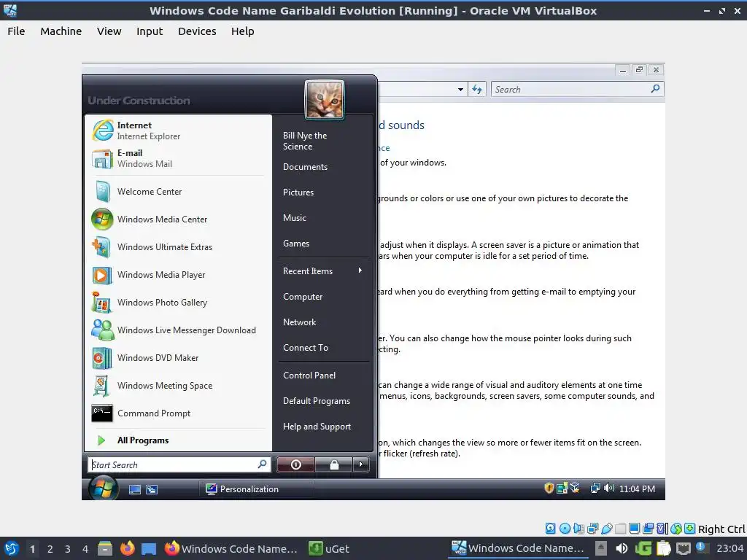Click the power sleep button

(x=295, y=464)
